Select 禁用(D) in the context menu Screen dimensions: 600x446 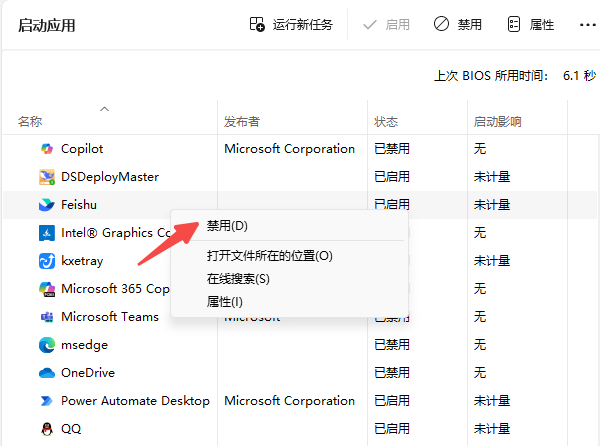pos(227,226)
